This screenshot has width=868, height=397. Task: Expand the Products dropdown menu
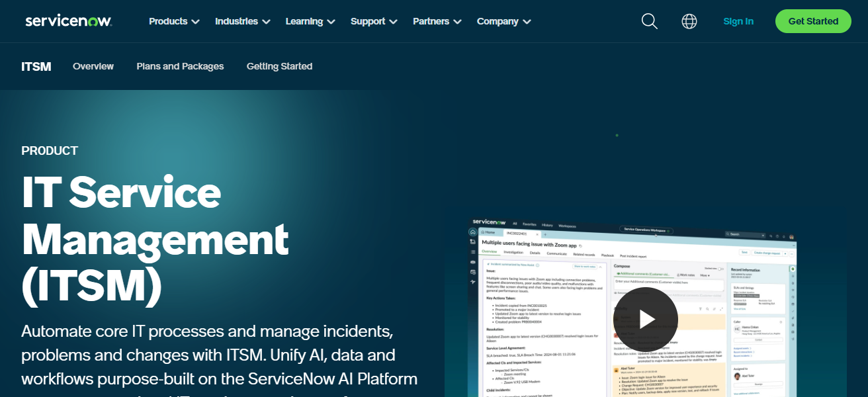[x=174, y=21]
